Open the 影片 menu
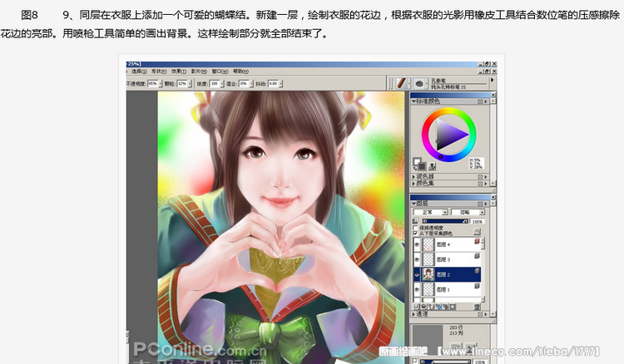624x364 pixels. 199,71
